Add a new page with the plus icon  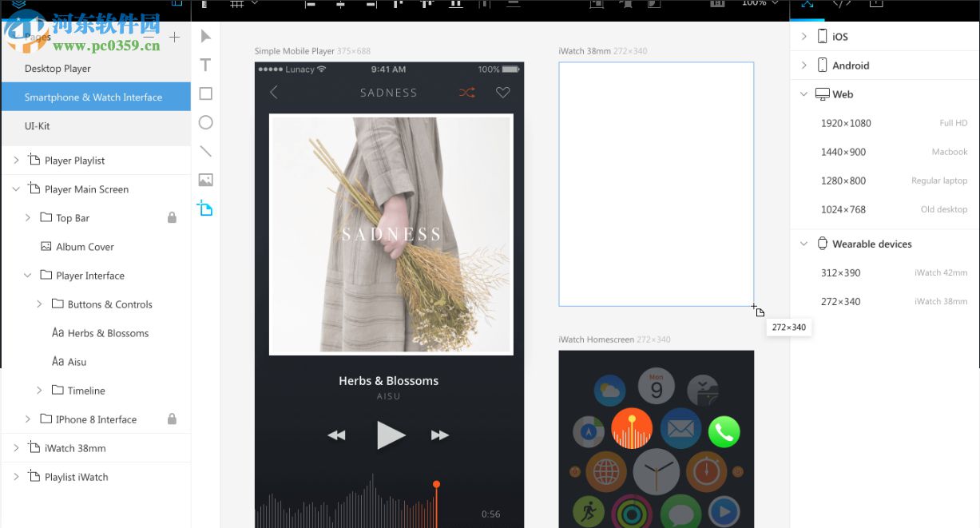(x=173, y=36)
